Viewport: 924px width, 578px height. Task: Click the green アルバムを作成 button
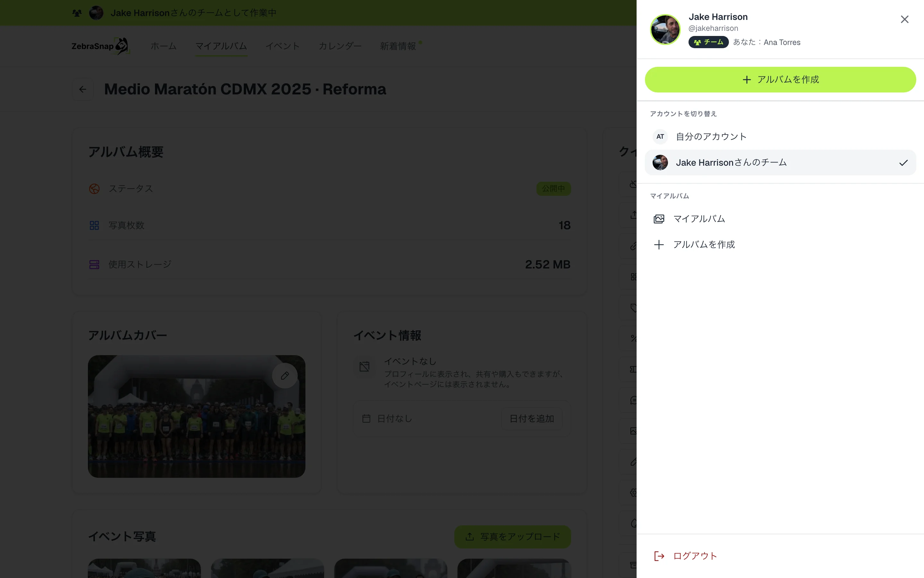point(780,80)
